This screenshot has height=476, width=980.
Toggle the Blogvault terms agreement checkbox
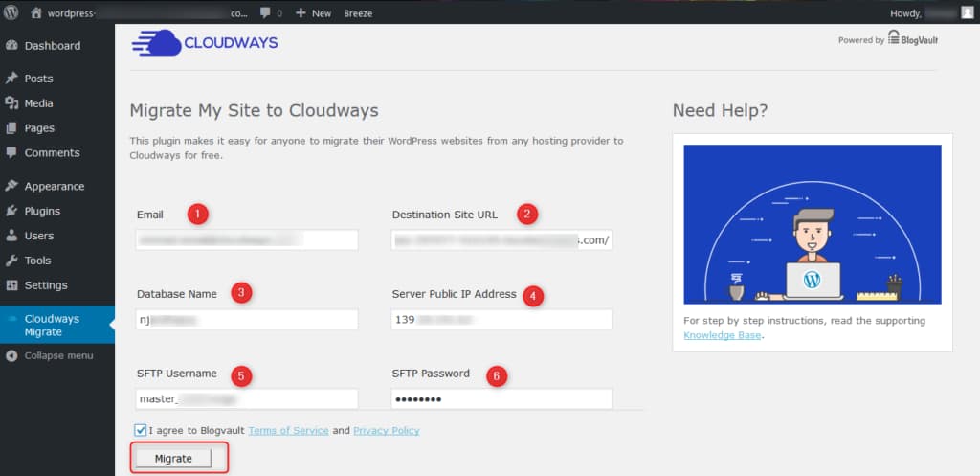pos(141,430)
